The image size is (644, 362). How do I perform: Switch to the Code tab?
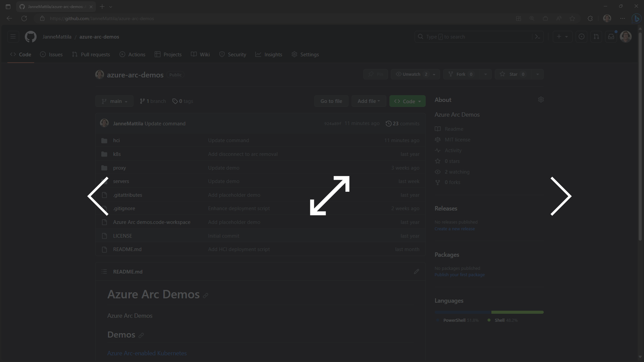[21, 54]
